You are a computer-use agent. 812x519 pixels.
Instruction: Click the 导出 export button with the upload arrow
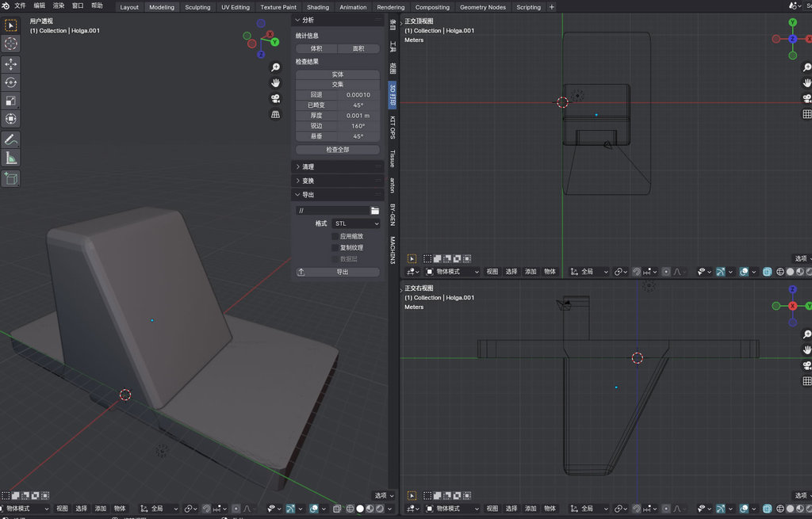click(x=338, y=272)
